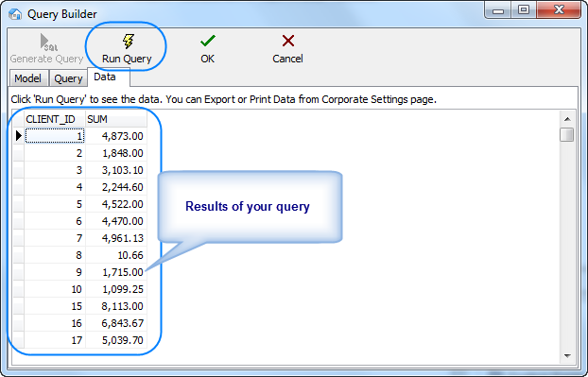588x377 pixels.
Task: Click the Run Query lightning icon
Action: point(129,41)
